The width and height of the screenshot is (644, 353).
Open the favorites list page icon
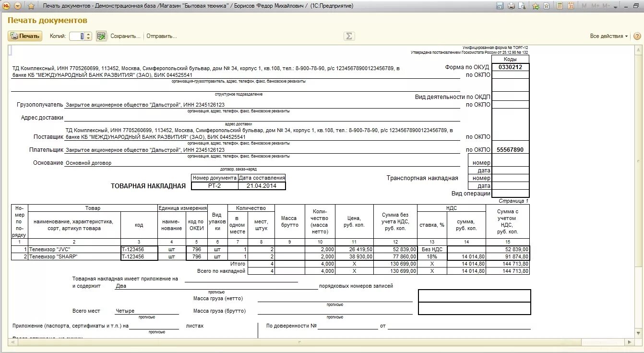pos(547,6)
